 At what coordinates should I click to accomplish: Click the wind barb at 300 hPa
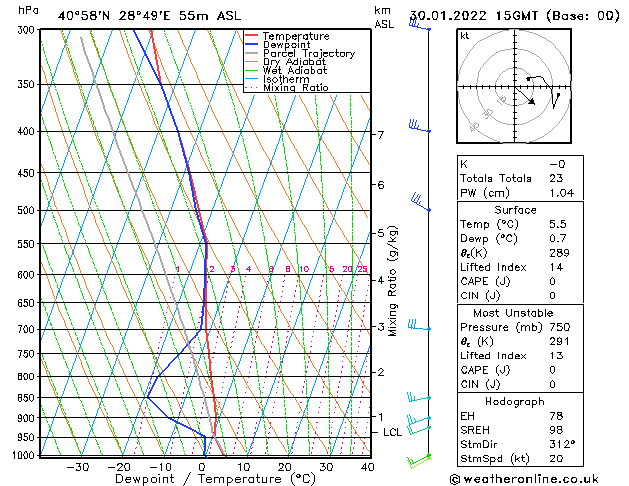click(x=420, y=24)
